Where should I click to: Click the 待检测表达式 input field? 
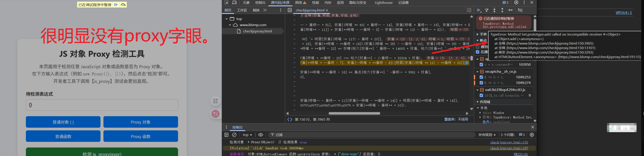102,105
